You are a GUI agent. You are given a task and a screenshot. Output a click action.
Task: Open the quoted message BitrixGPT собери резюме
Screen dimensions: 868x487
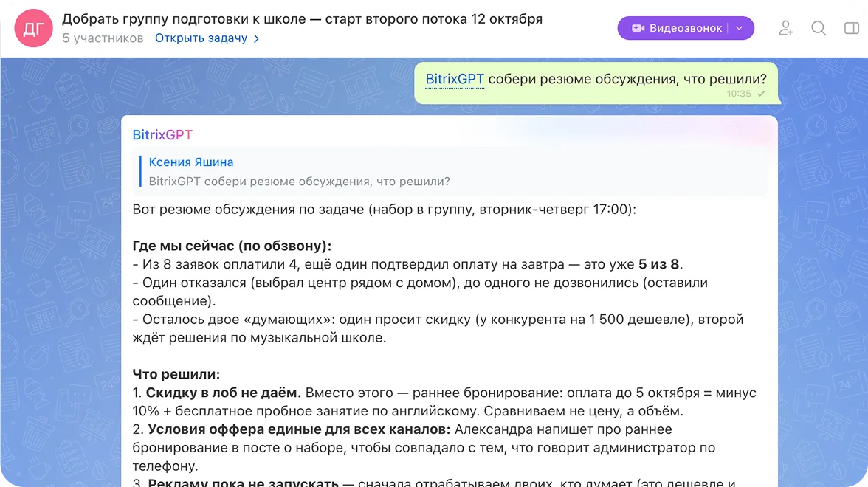300,182
